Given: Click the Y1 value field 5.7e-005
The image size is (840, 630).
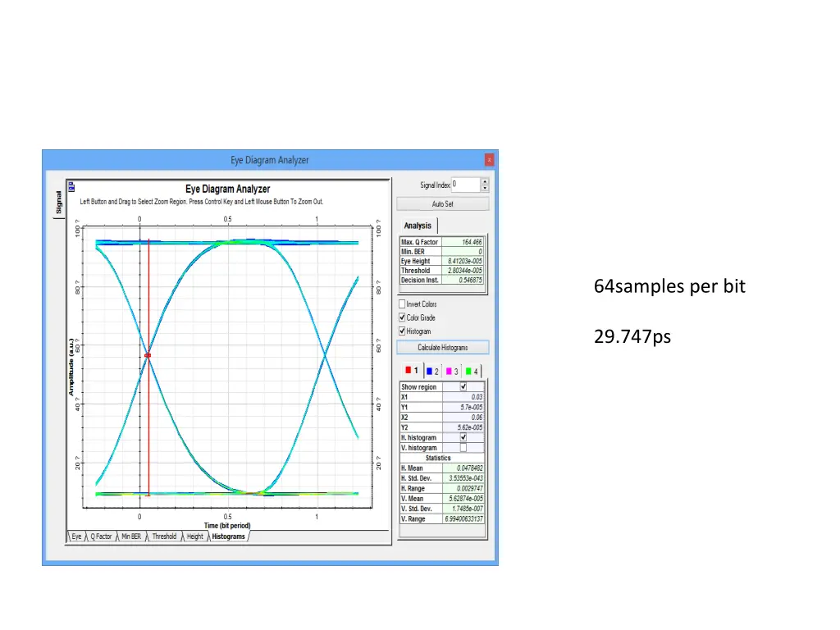Looking at the screenshot, I should click(463, 407).
